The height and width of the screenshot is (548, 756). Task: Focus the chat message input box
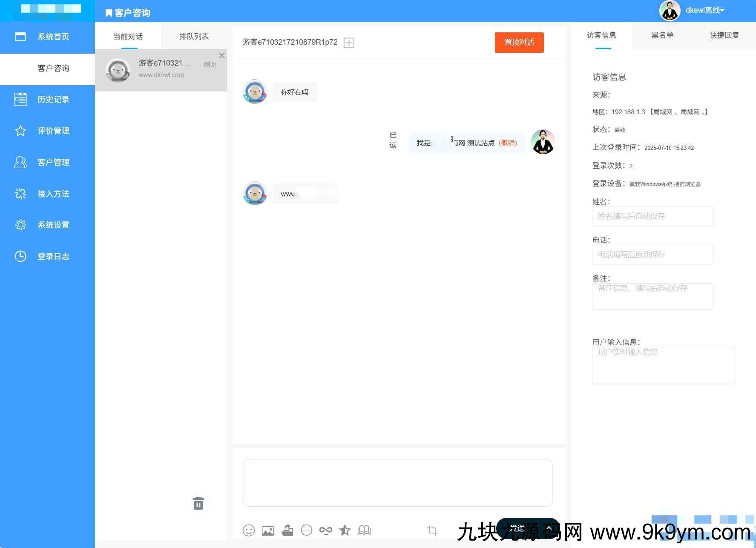[397, 482]
